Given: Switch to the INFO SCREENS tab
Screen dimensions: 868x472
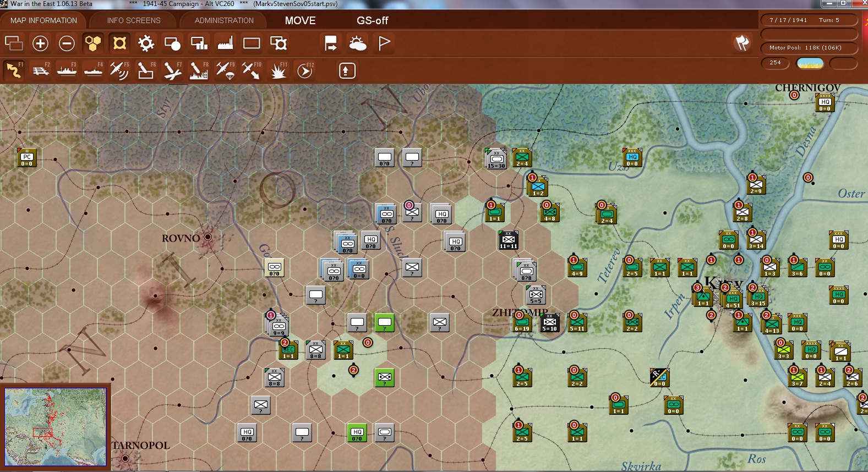Looking at the screenshot, I should 134,20.
